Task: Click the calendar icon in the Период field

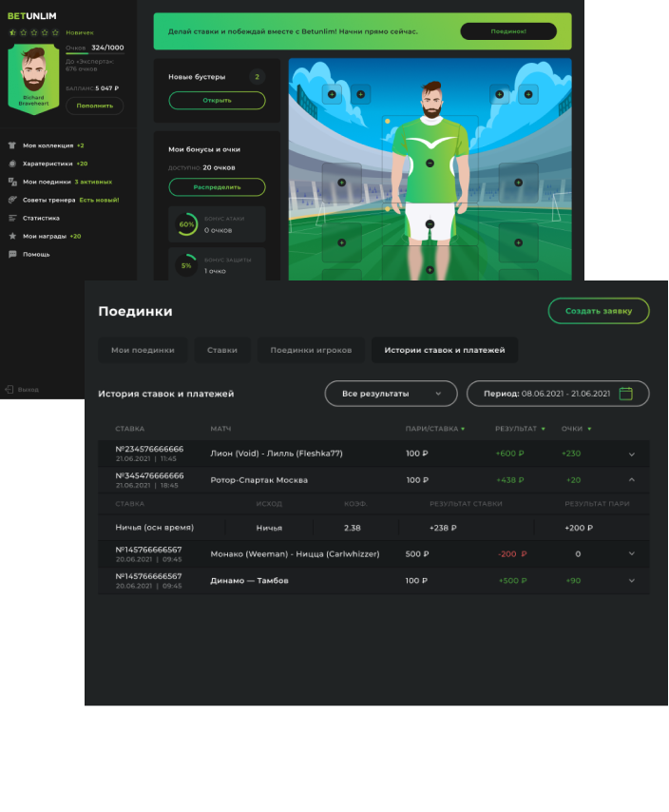Action: click(x=625, y=394)
